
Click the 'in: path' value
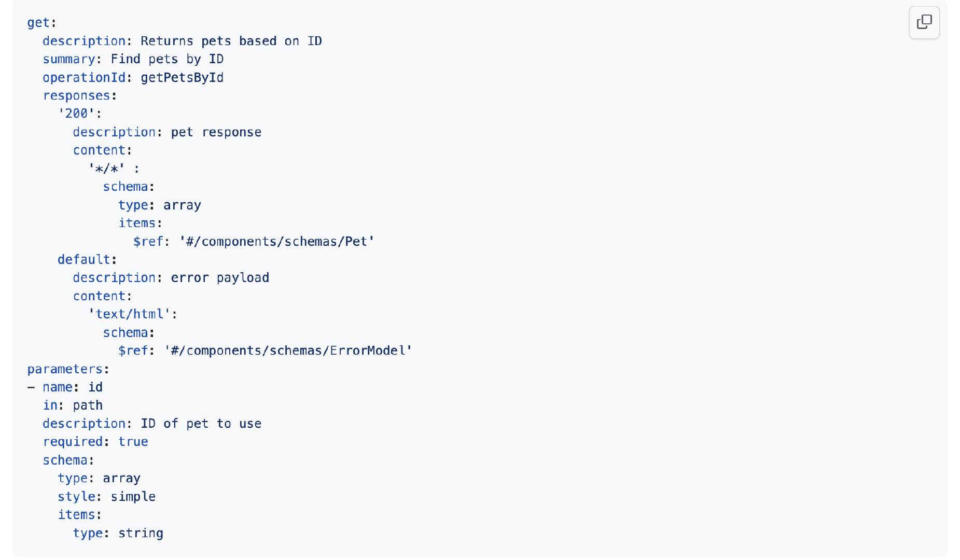click(88, 405)
